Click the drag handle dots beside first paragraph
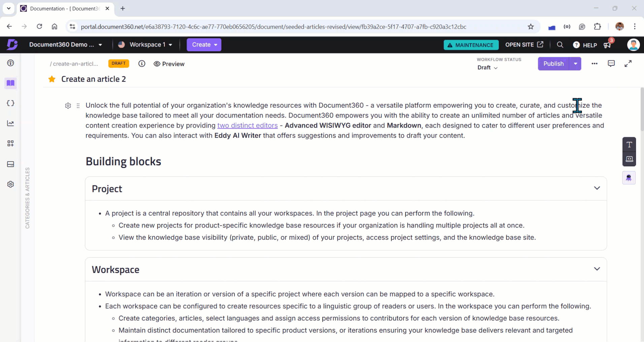Viewport: 644px width, 342px height. point(78,106)
